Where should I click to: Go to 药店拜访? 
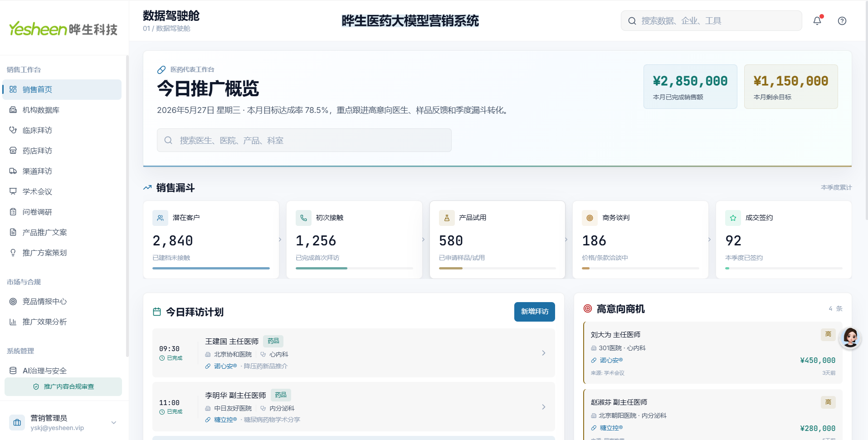(x=62, y=151)
